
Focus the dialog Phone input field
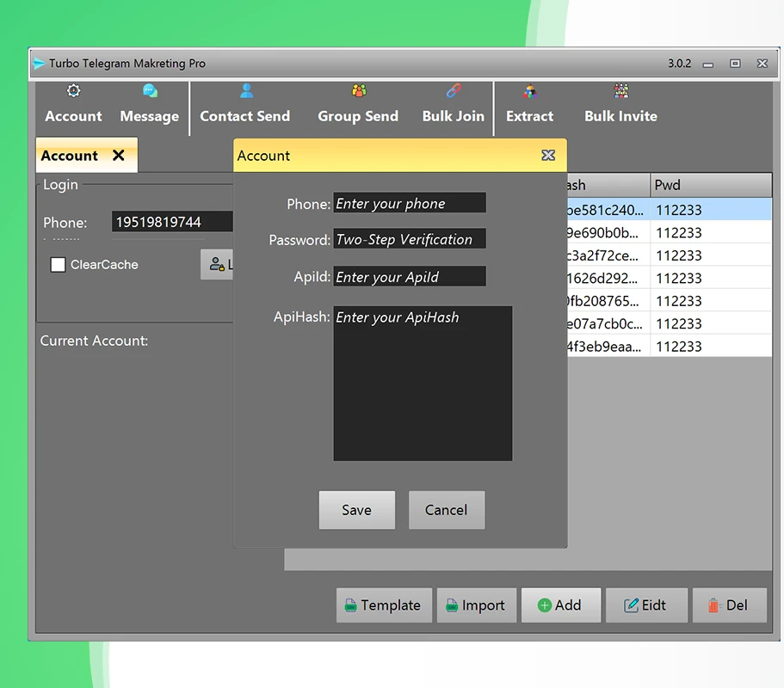410,203
